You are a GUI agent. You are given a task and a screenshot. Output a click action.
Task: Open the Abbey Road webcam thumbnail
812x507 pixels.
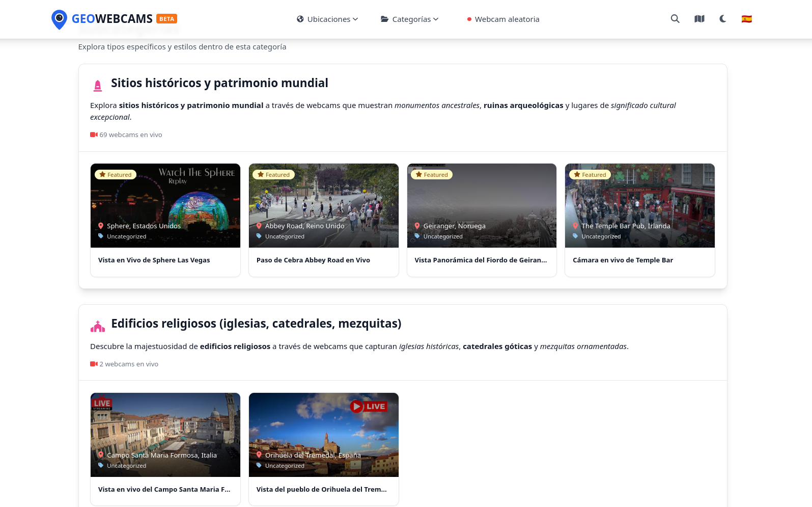pyautogui.click(x=324, y=205)
